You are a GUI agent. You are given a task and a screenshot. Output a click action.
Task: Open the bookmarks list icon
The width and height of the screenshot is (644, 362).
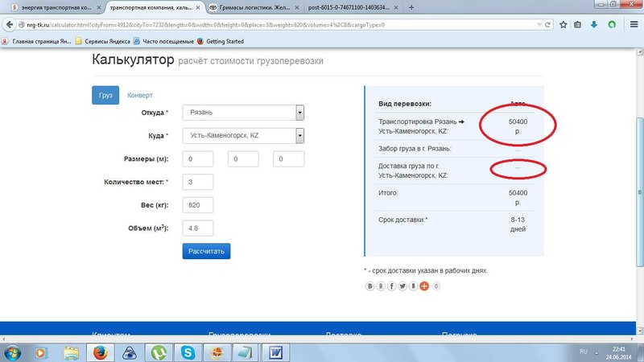pos(577,25)
